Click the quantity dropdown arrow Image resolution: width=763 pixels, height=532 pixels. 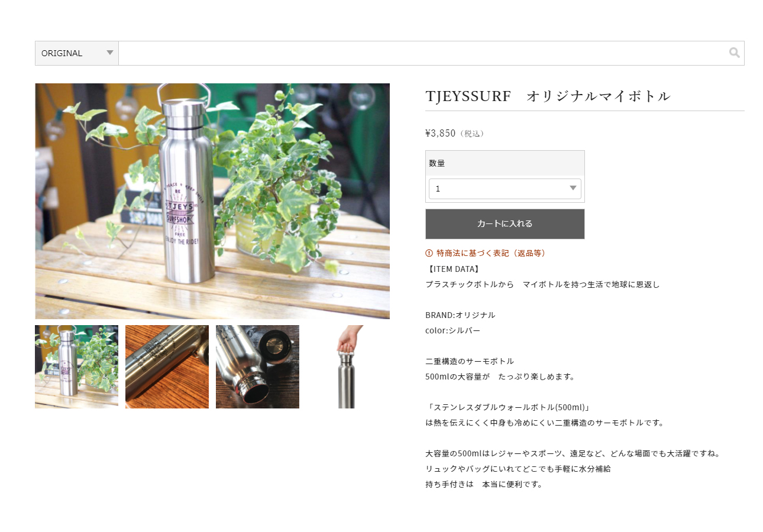[x=573, y=189]
